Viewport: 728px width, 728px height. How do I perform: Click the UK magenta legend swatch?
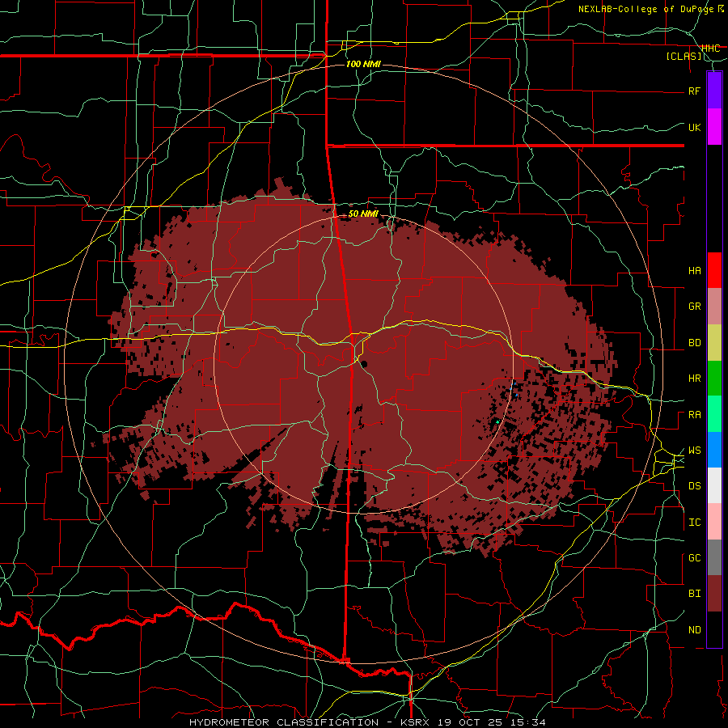pyautogui.click(x=714, y=127)
